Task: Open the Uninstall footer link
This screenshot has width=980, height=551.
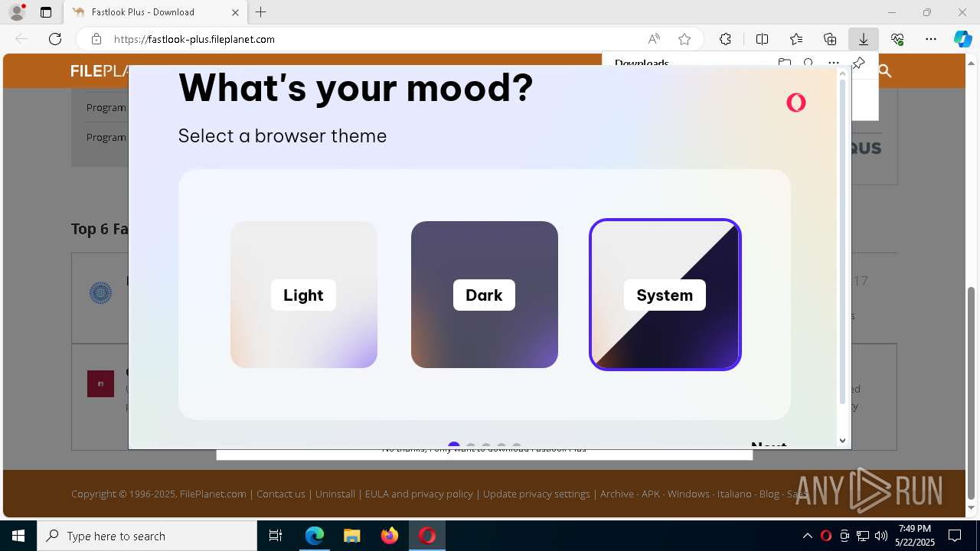Action: (x=335, y=494)
